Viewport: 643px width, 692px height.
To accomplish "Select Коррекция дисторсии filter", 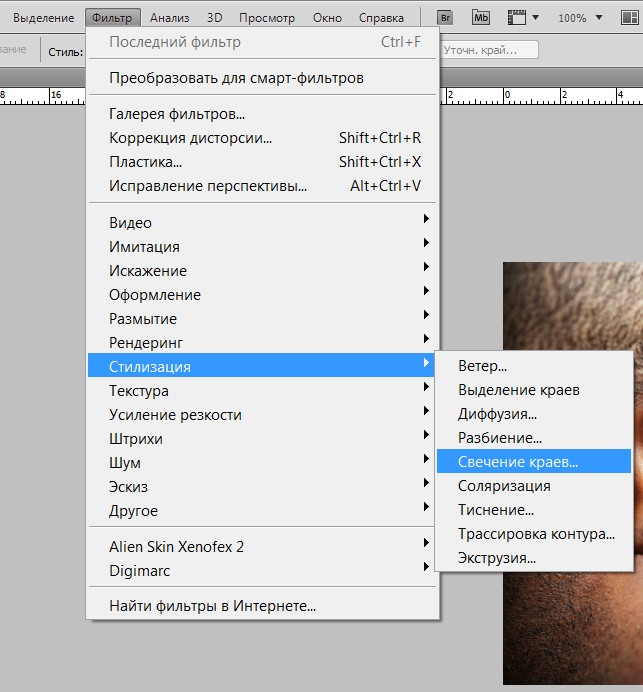I will [x=263, y=138].
